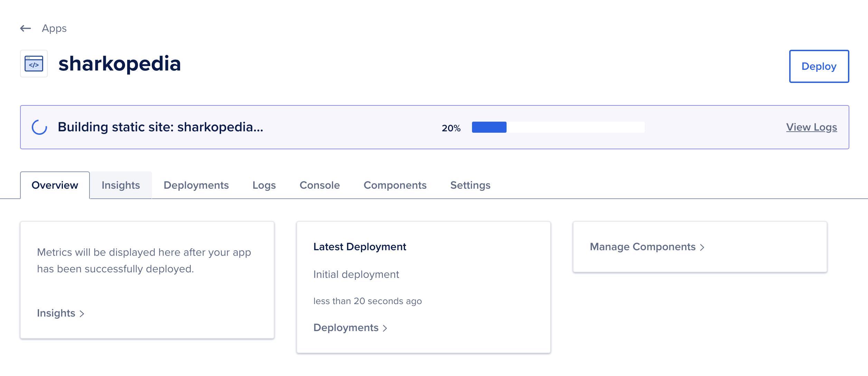
Task: Open the Console tab
Action: [x=319, y=185]
